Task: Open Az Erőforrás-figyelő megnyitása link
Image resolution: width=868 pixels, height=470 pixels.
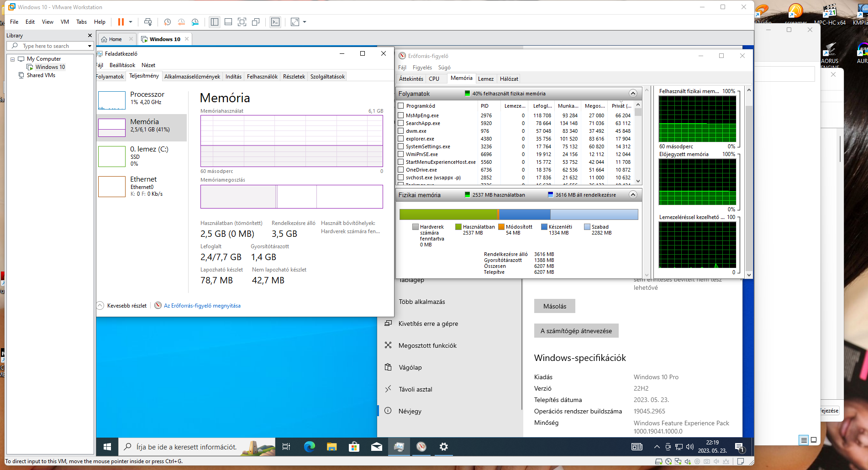Action: 202,306
